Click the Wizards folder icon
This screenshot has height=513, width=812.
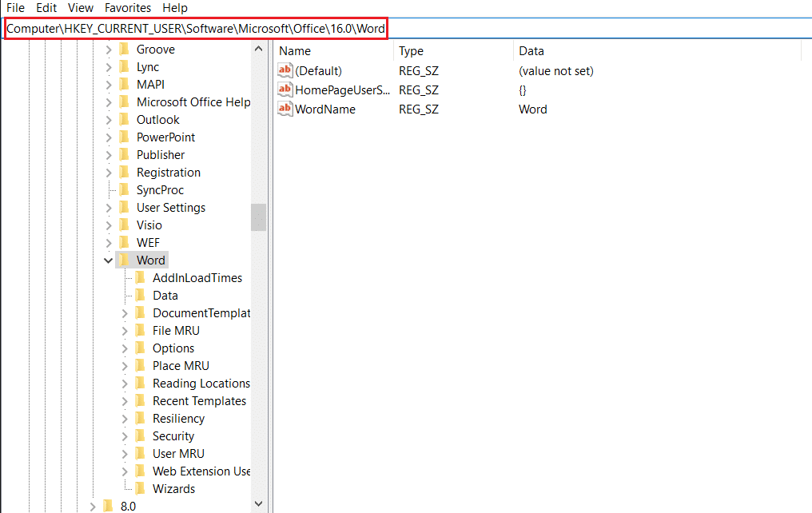(141, 489)
